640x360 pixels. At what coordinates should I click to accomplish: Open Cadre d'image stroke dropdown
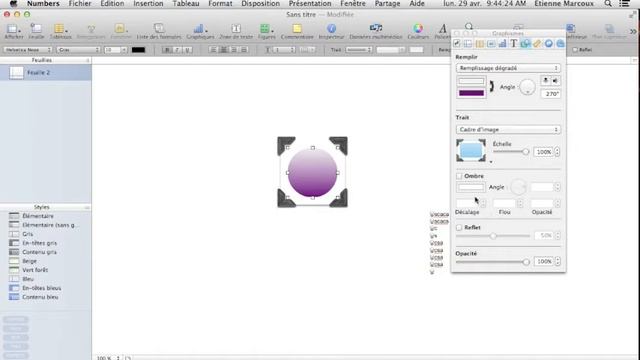coord(508,129)
